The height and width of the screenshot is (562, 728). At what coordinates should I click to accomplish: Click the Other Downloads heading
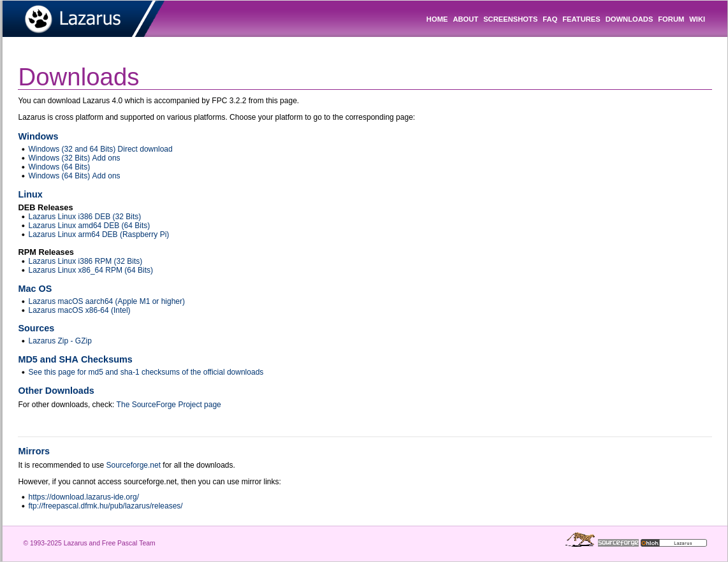point(56,391)
